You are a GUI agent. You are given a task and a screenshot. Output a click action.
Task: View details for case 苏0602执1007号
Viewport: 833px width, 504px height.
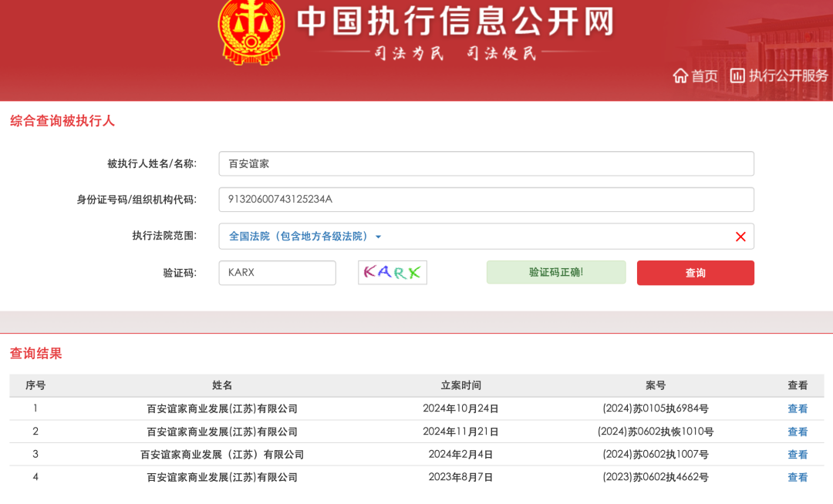coord(798,455)
